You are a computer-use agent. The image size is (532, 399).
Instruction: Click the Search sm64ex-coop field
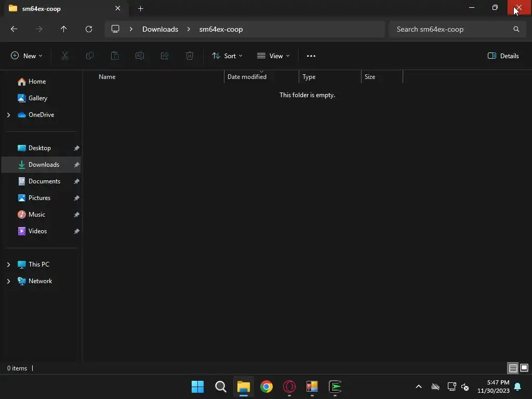[457, 29]
